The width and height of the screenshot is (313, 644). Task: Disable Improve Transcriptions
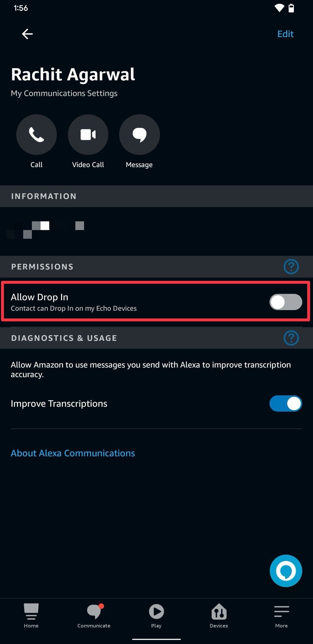pos(285,403)
